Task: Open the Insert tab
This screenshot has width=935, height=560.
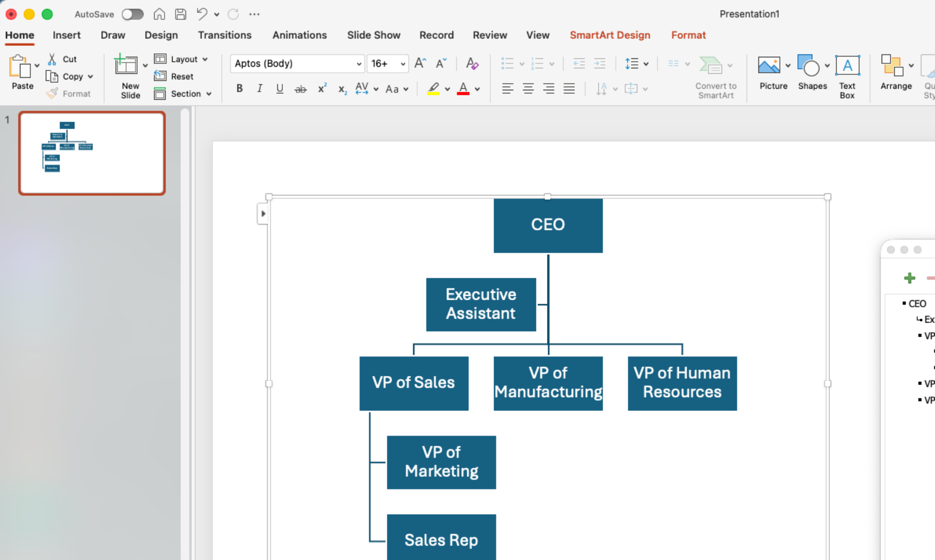Action: tap(66, 35)
